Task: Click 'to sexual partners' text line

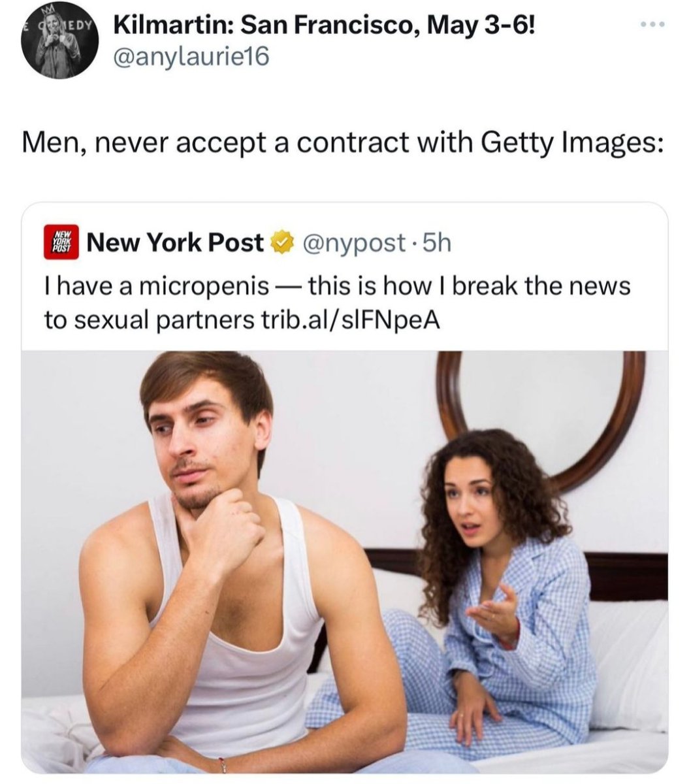Action: click(145, 320)
